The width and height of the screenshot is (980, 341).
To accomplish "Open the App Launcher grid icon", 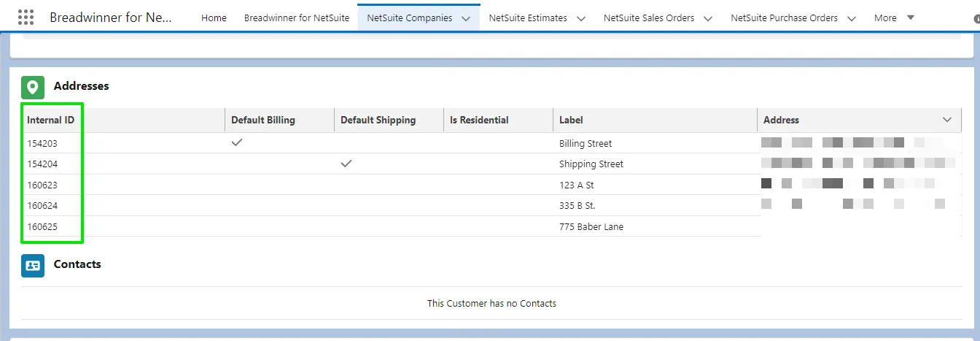I will 26,18.
